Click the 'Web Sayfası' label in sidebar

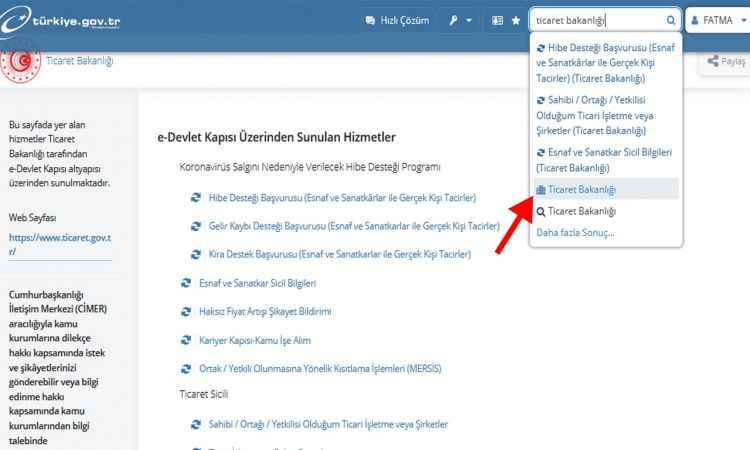[33, 218]
